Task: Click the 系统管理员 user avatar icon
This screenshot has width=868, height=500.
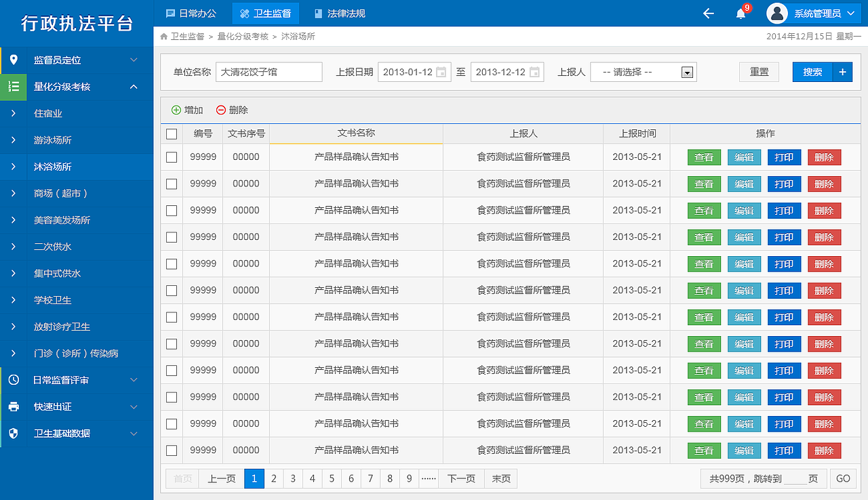Action: tap(776, 13)
